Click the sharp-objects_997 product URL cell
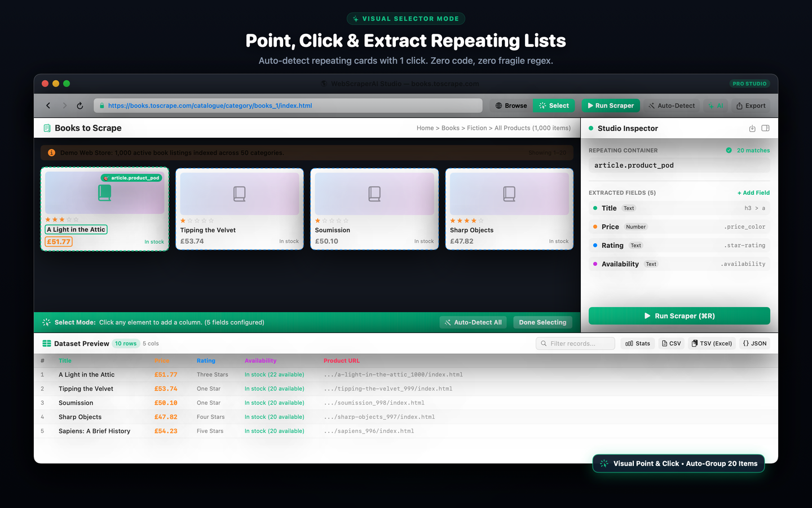This screenshot has height=508, width=812. click(x=379, y=417)
